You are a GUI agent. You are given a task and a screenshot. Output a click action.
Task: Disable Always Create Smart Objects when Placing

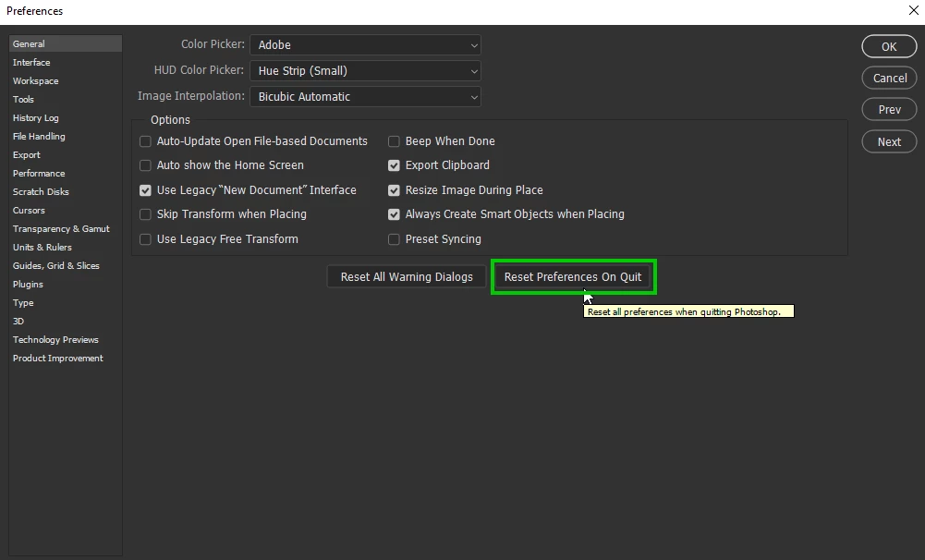coord(394,214)
